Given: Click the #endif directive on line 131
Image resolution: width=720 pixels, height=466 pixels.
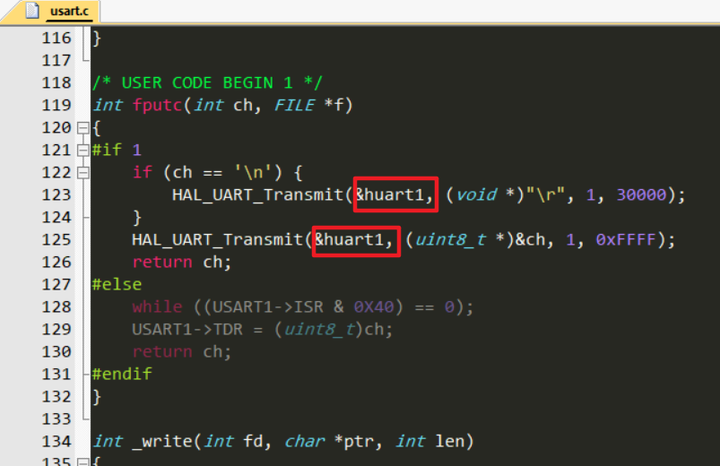Looking at the screenshot, I should click(x=122, y=374).
